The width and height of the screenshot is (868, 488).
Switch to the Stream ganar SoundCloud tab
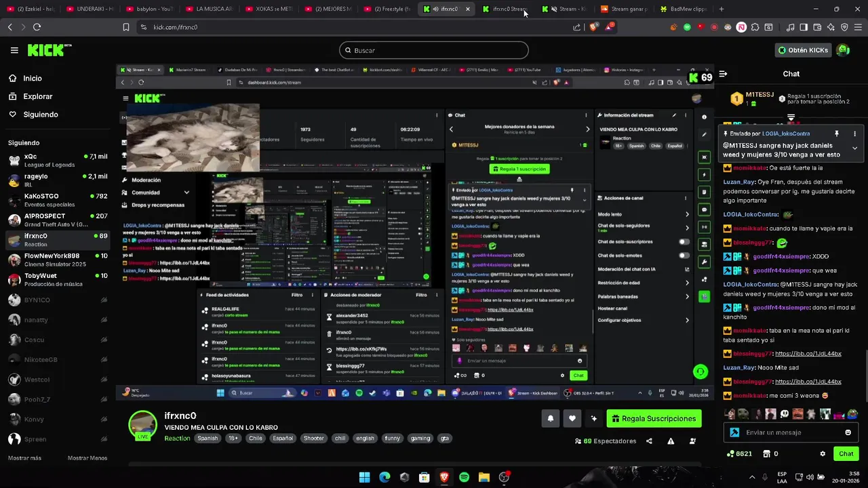[x=624, y=9]
